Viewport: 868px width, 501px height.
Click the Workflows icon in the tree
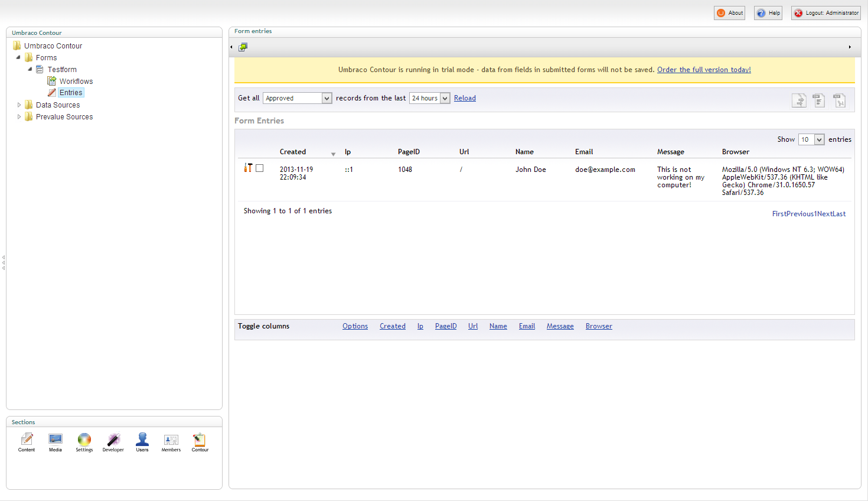52,81
